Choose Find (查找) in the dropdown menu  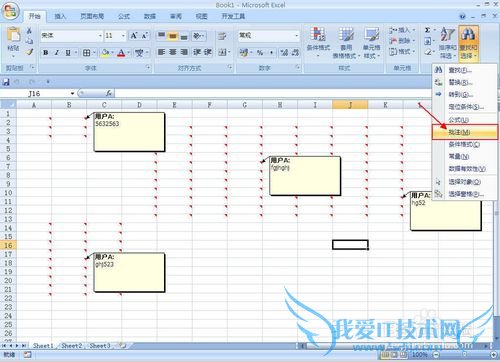click(465, 70)
